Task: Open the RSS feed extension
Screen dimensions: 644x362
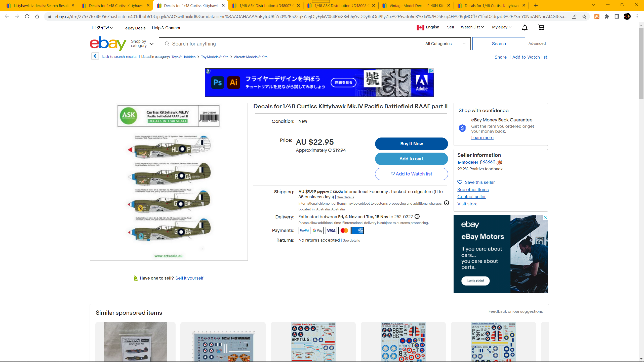Action: (597, 17)
